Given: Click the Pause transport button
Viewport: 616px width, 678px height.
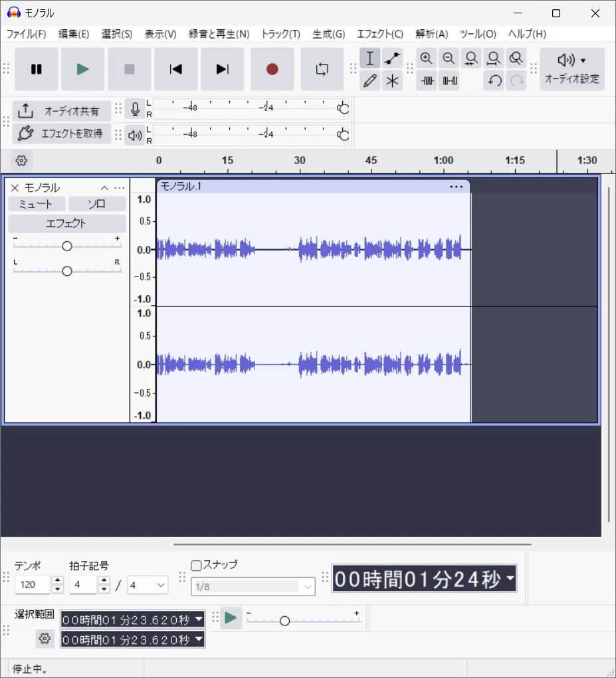Looking at the screenshot, I should coord(37,69).
